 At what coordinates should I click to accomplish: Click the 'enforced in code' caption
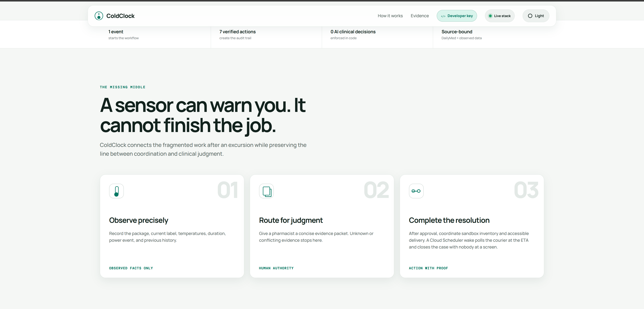tap(343, 38)
